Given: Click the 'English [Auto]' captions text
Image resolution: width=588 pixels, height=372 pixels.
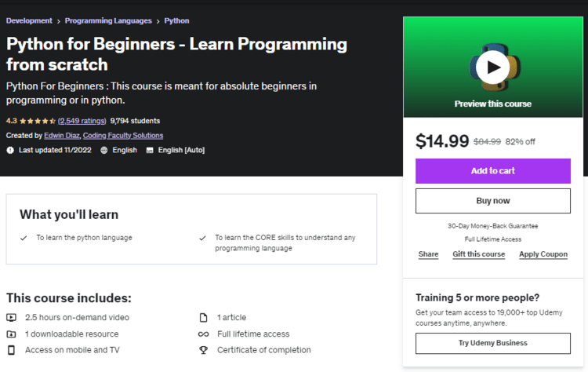Looking at the screenshot, I should (x=182, y=150).
